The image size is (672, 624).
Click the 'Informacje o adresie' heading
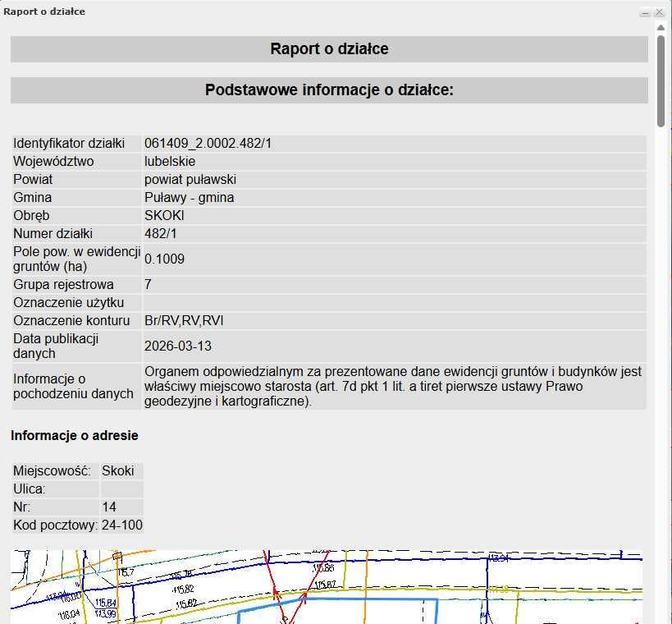74,436
